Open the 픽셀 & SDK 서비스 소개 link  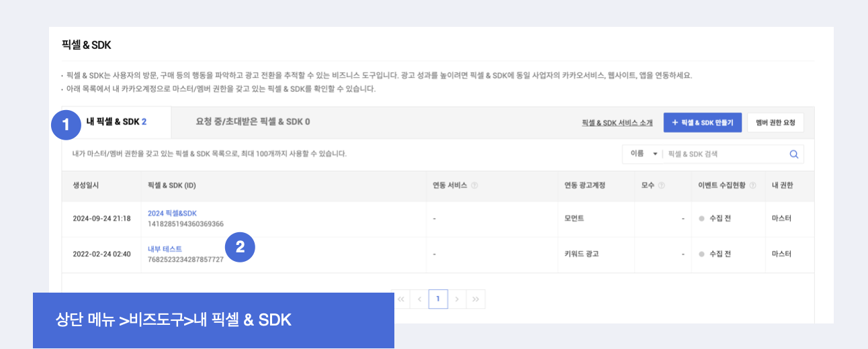click(617, 123)
